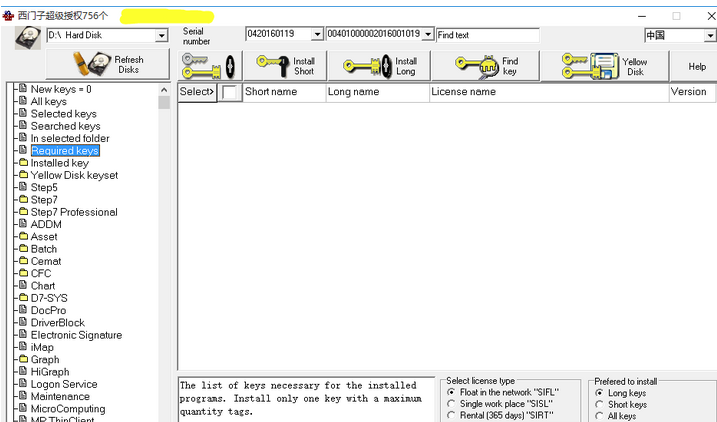The image size is (717, 422).
Task: Open the language dropdown
Action: coord(710,36)
